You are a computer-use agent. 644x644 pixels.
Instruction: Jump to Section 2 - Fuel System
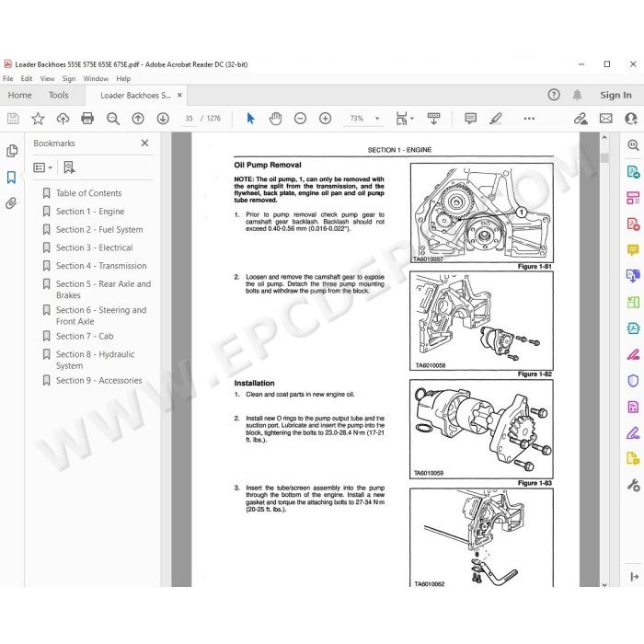click(x=99, y=230)
